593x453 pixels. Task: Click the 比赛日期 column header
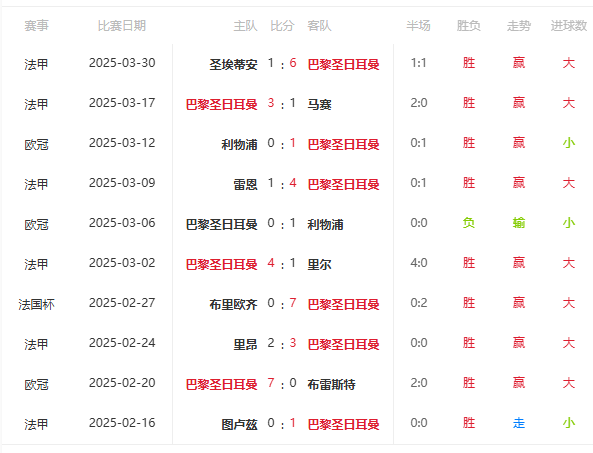coord(122,26)
